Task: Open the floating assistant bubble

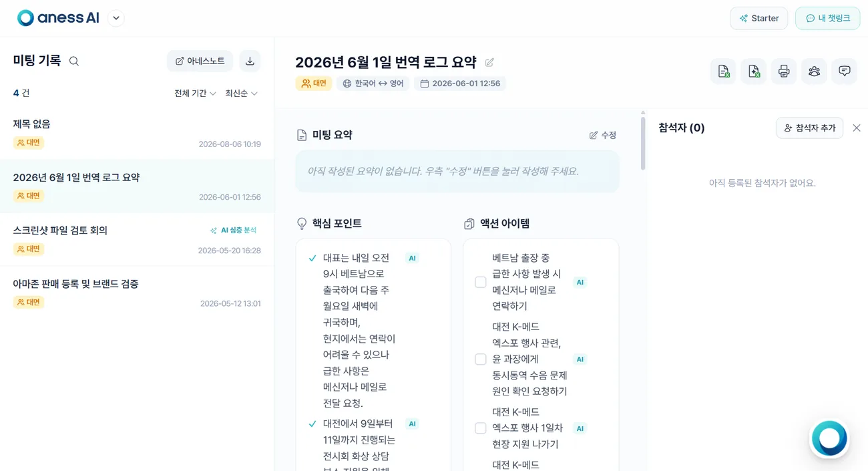Action: tap(829, 439)
